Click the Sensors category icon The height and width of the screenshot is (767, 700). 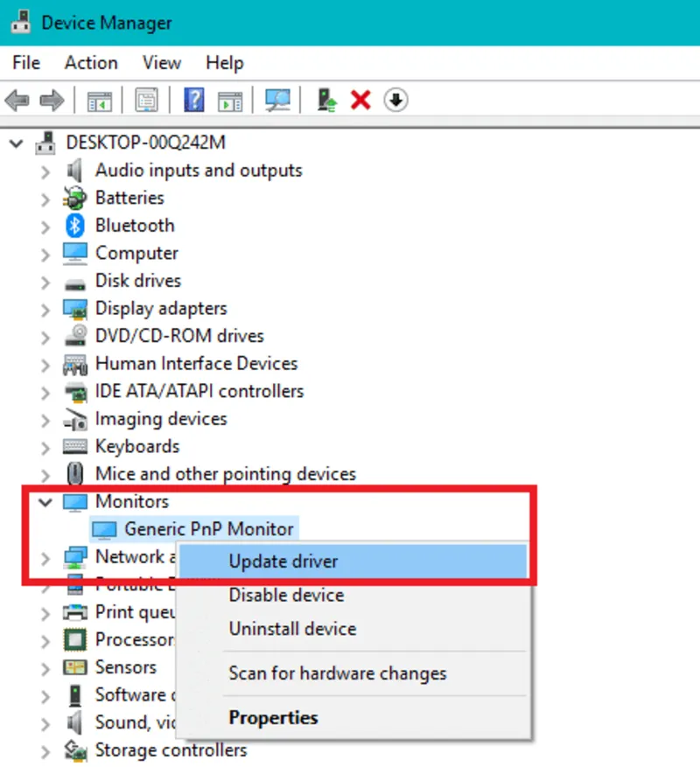(x=75, y=667)
